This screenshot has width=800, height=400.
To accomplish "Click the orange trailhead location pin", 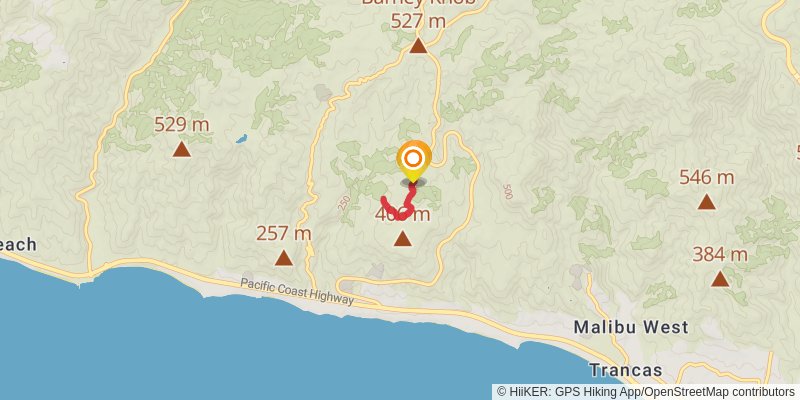I will point(414,161).
